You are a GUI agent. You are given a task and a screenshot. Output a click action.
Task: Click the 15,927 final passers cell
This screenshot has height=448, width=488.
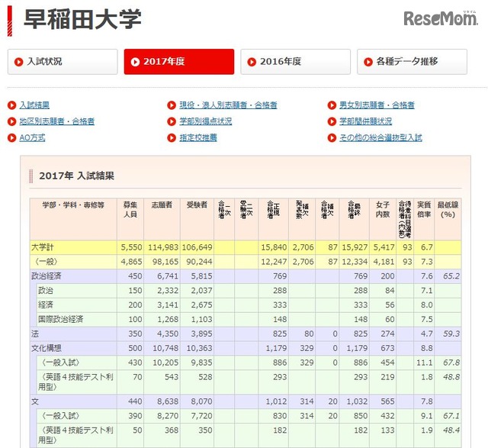point(354,247)
